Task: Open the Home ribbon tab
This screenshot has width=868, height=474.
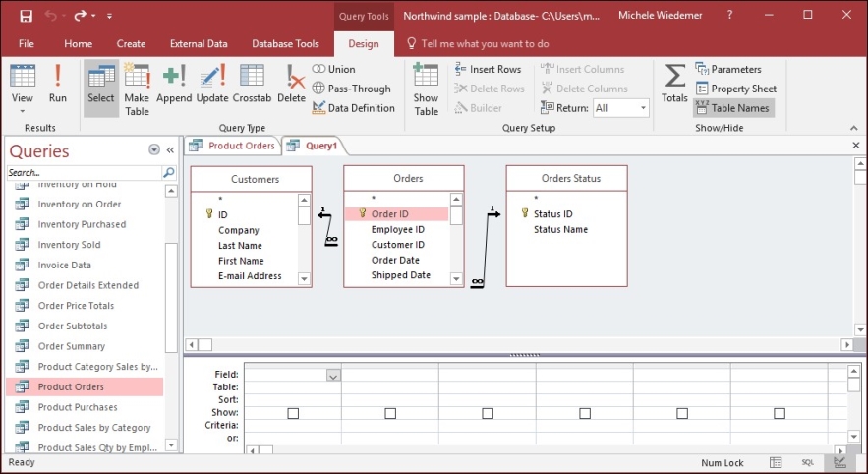Action: click(x=78, y=43)
